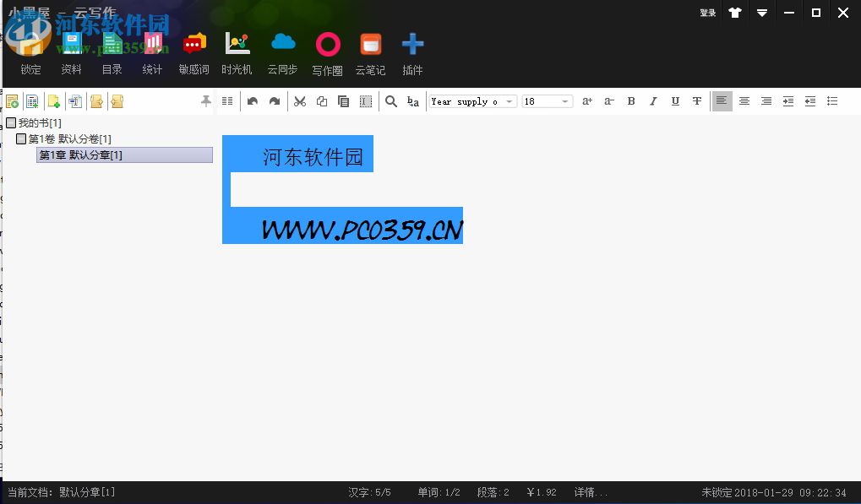Viewport: 861px width, 504px height.
Task: View the 统计 statistics panel
Action: tap(152, 51)
